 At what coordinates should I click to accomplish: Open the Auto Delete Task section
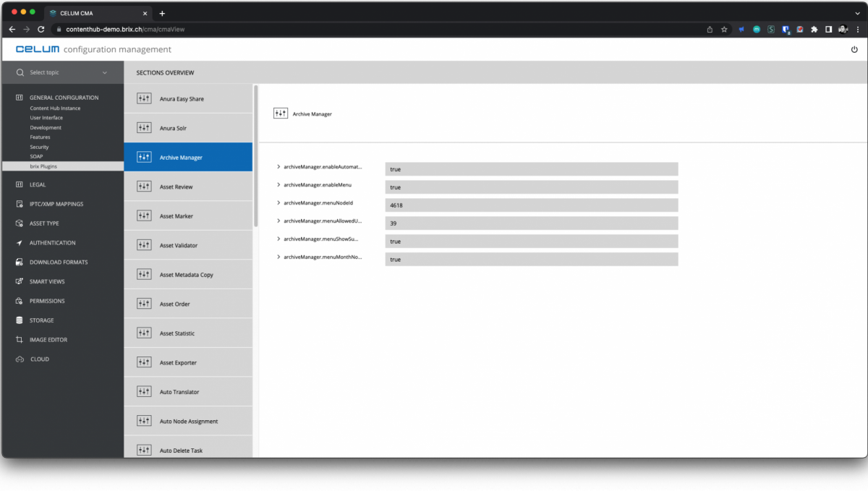188,448
